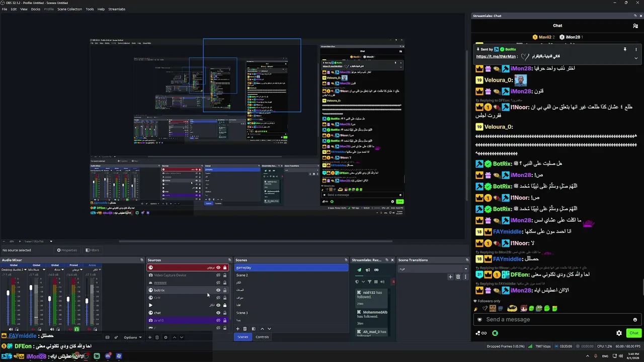Viewport: 644px width, 362px height.
Task: Add a new scene with plus icon
Action: pos(237,329)
